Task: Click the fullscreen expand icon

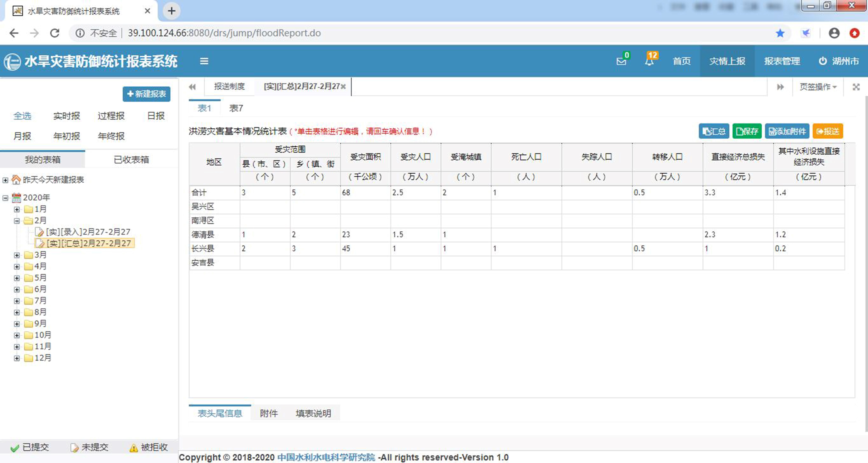Action: pos(856,87)
